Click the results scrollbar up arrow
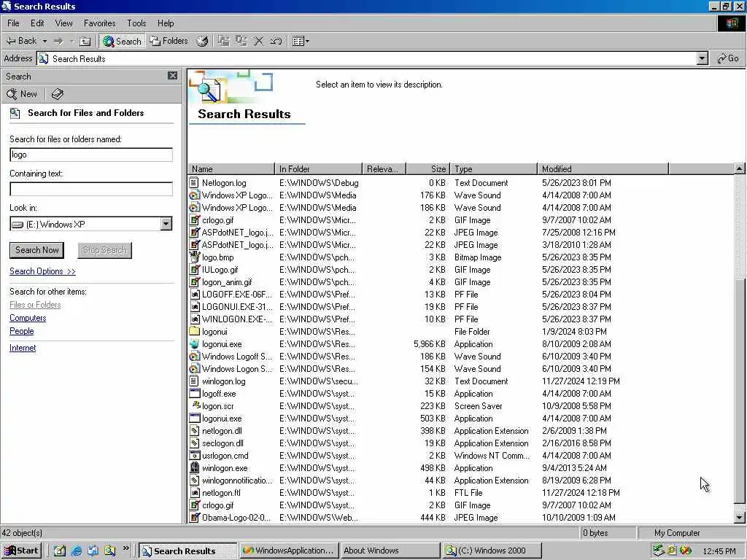 [x=739, y=168]
